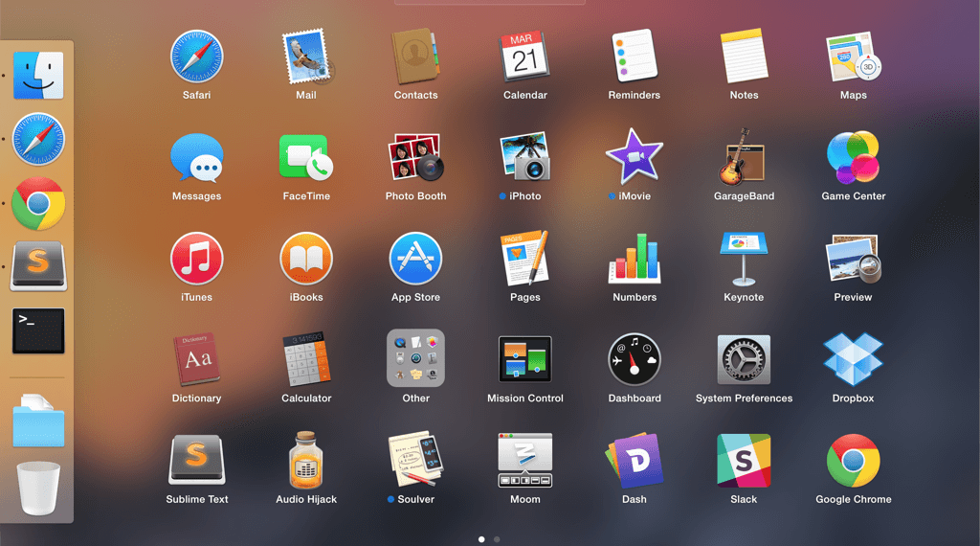Launch Mission Control
The width and height of the screenshot is (980, 546).
click(525, 359)
